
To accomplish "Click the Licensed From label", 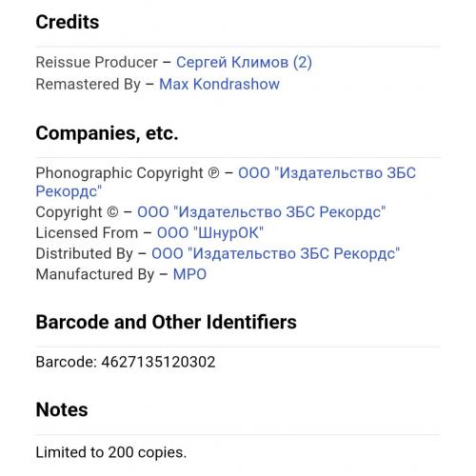I will click(87, 233).
